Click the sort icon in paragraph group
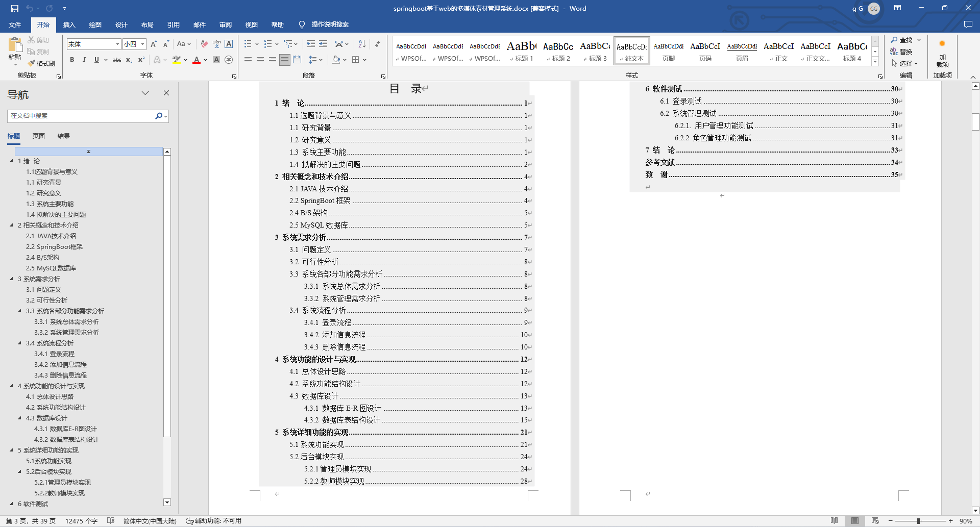 361,43
